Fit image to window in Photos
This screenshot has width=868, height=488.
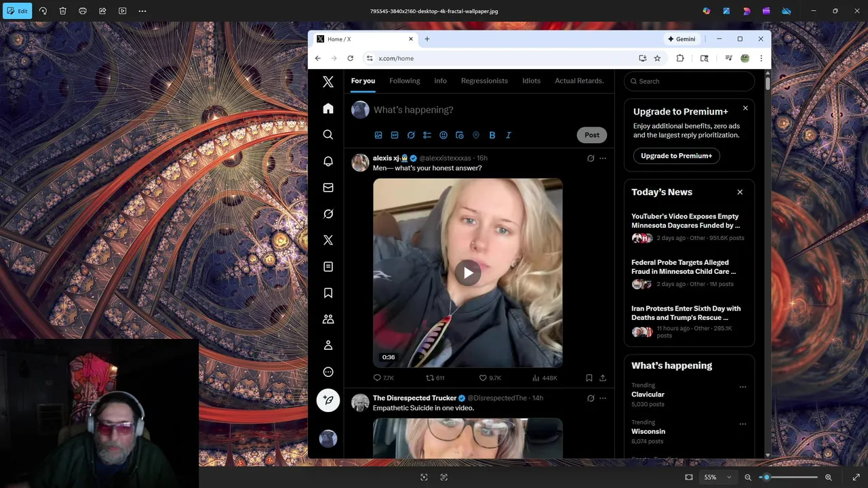[689, 477]
